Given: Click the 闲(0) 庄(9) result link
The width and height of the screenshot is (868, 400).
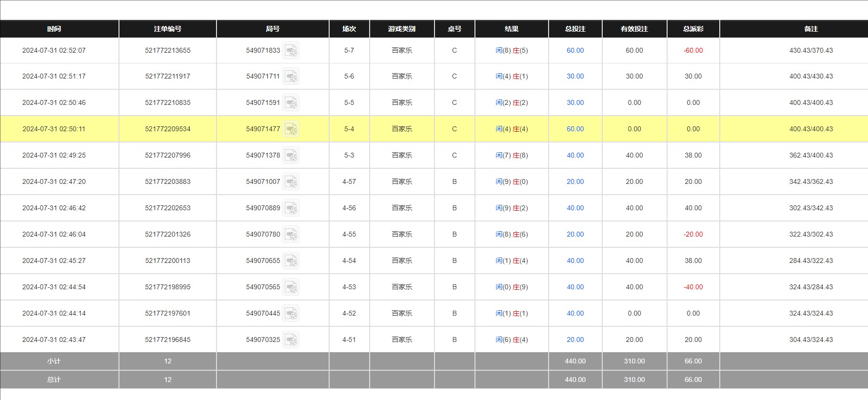Looking at the screenshot, I should point(512,287).
